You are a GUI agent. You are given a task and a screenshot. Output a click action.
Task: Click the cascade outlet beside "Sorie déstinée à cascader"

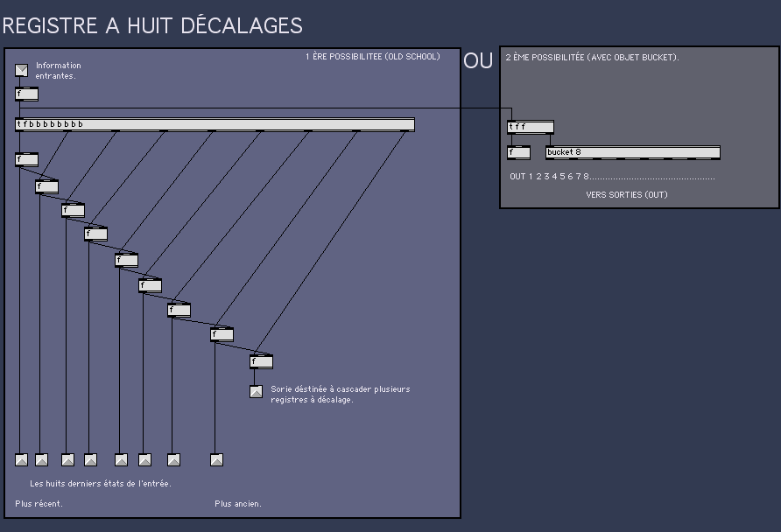[x=256, y=391]
